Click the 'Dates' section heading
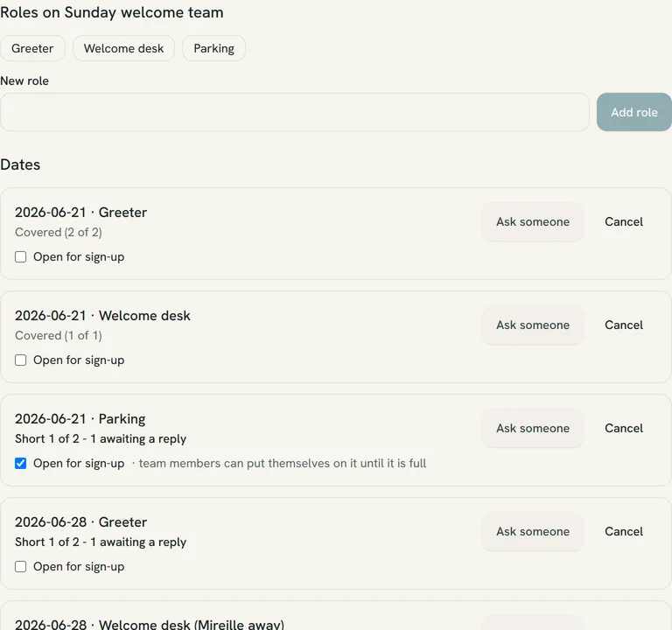Screen dimensions: 672x630 tap(20, 164)
